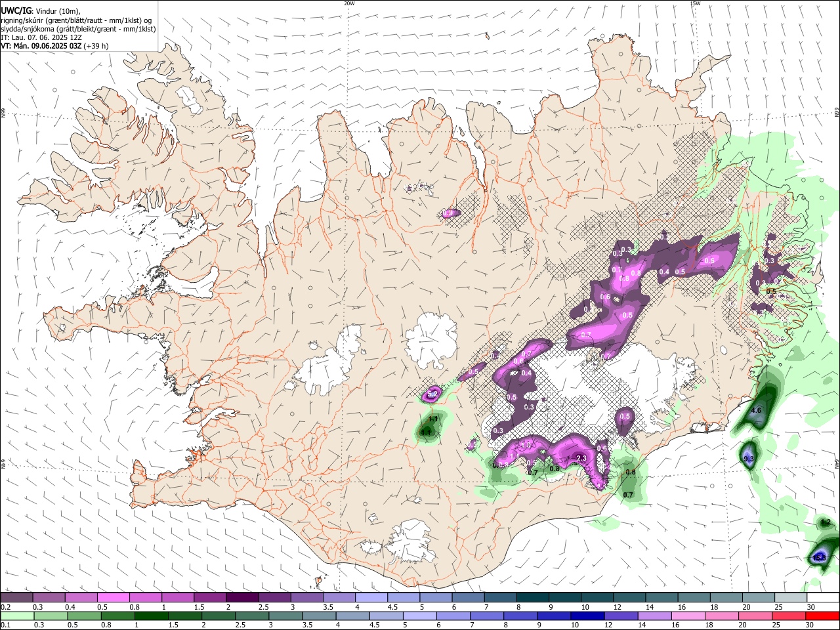Click the '3.5' label in upper legend row

tap(328, 607)
